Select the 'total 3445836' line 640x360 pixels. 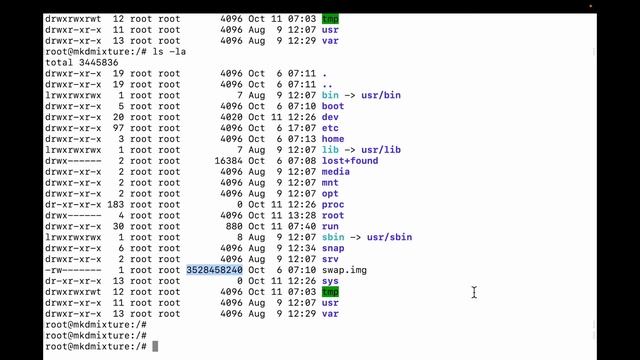coord(82,62)
